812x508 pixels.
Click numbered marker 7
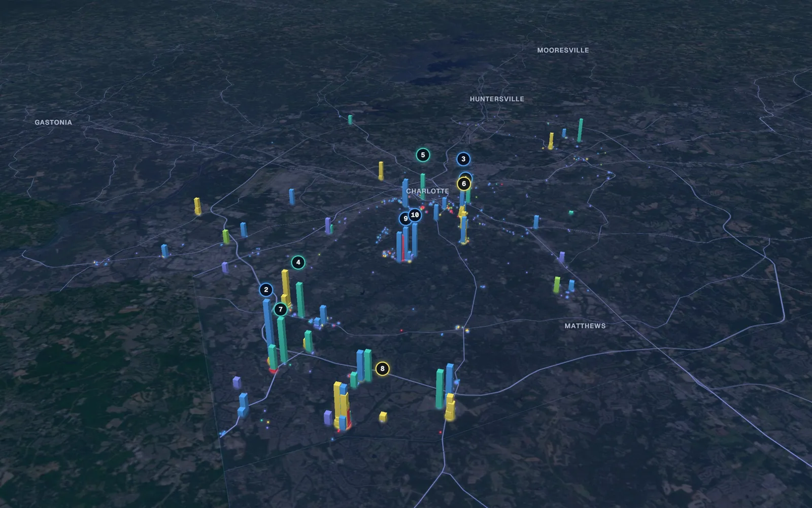280,309
